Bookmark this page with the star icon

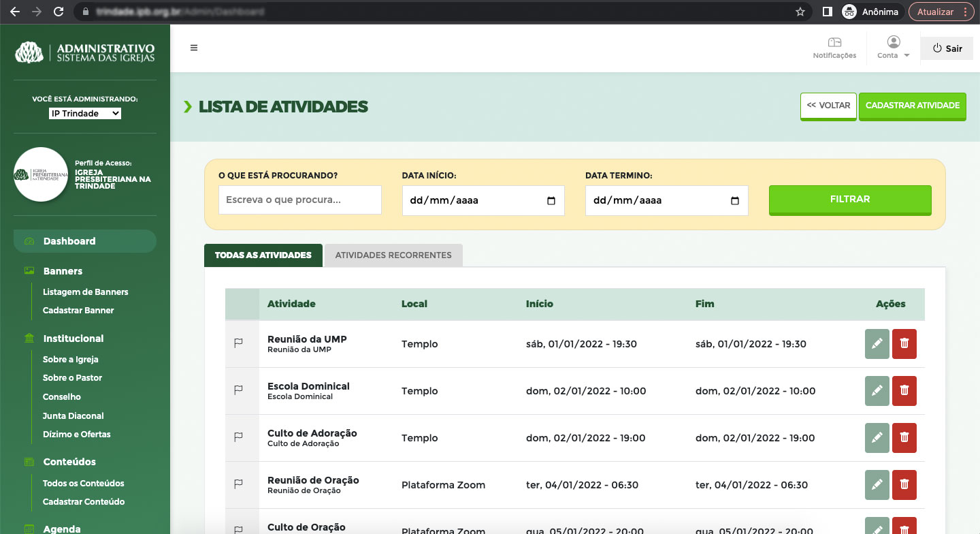coord(800,12)
